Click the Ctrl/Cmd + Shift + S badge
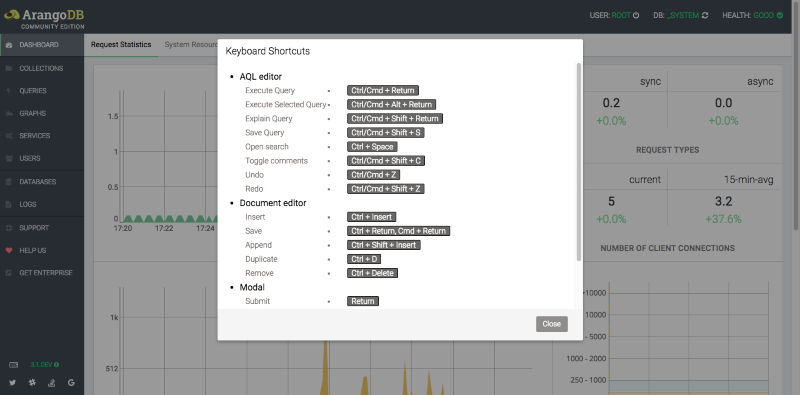 coord(386,133)
